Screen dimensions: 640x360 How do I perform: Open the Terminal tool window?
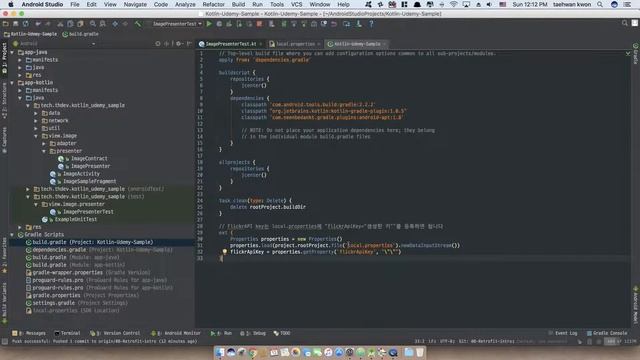67,333
